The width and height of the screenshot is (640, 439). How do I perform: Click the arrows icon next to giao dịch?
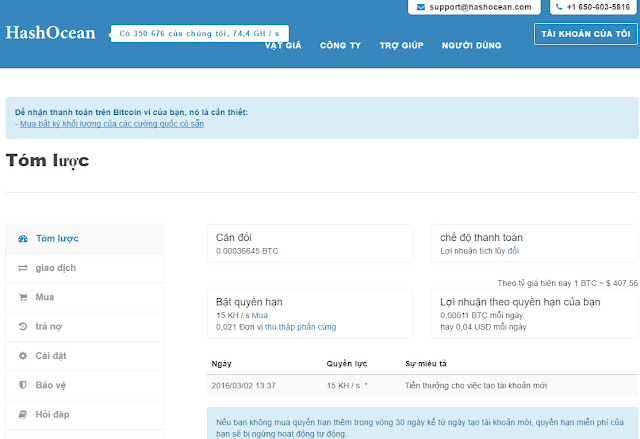pos(23,268)
